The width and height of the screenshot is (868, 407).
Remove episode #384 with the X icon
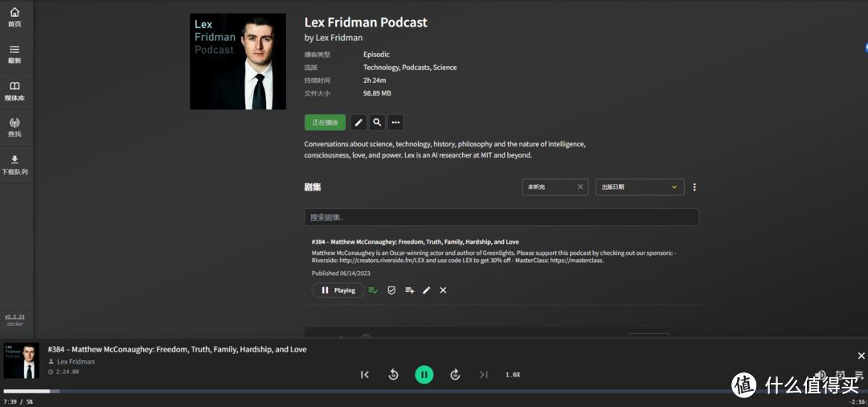point(443,290)
